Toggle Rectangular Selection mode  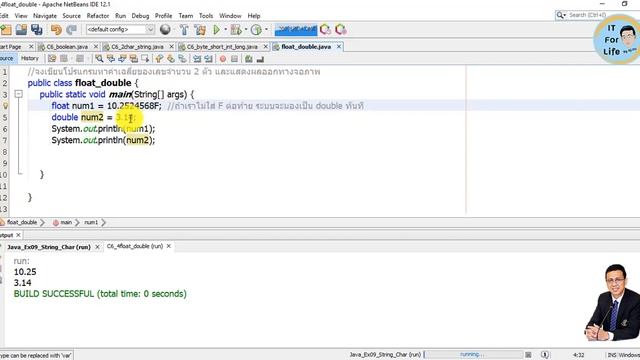pyautogui.click(x=145, y=59)
